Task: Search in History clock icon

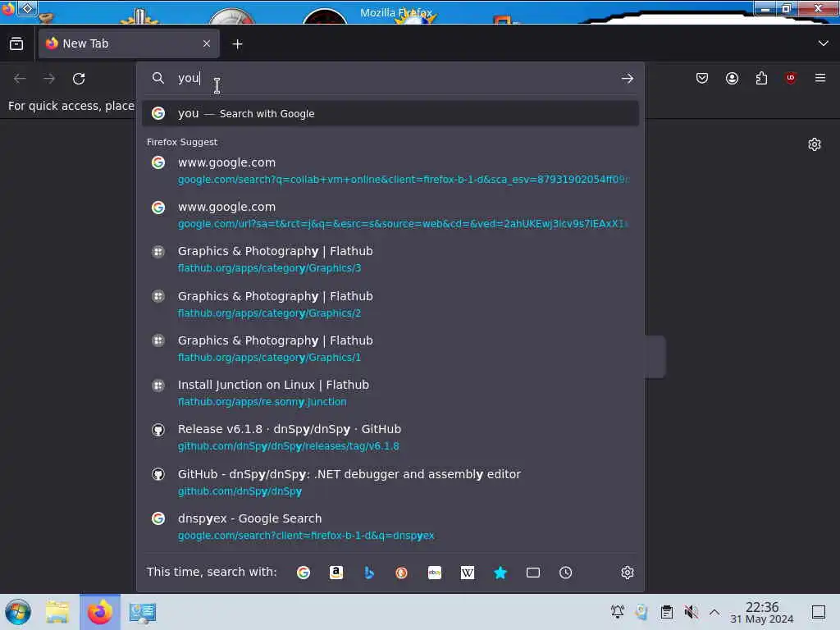Action: tap(566, 572)
